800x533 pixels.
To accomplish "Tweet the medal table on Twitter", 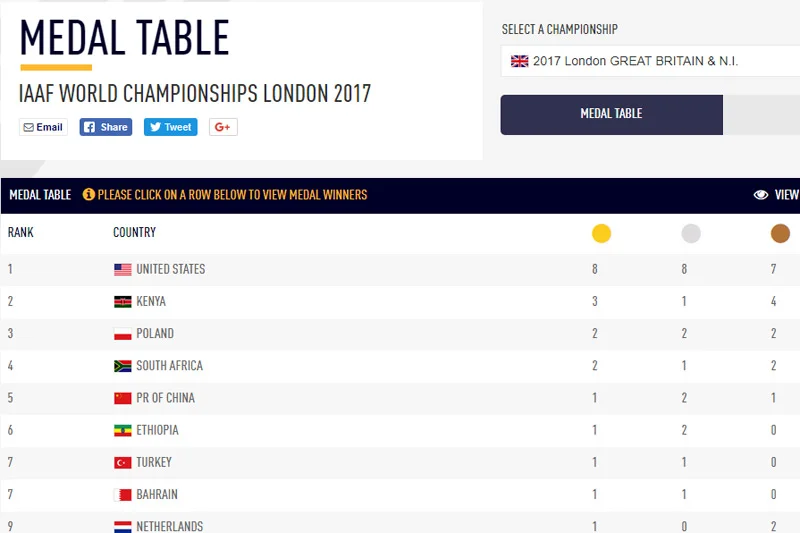I will pos(170,127).
